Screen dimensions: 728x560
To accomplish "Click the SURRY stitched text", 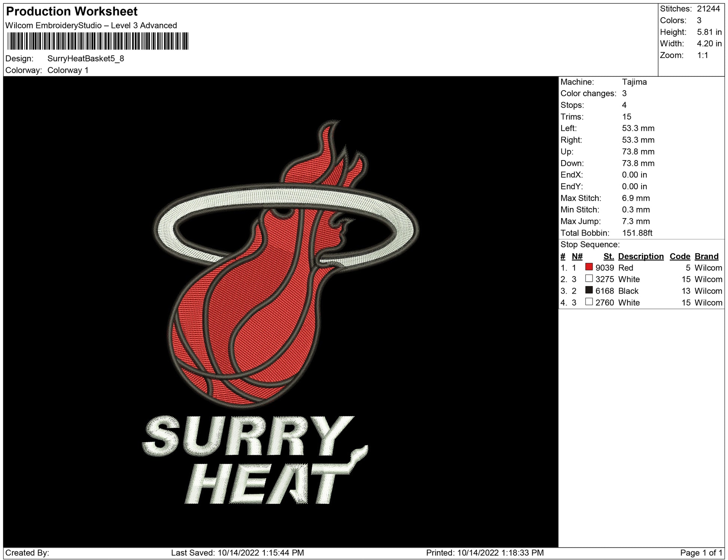I will tap(247, 436).
